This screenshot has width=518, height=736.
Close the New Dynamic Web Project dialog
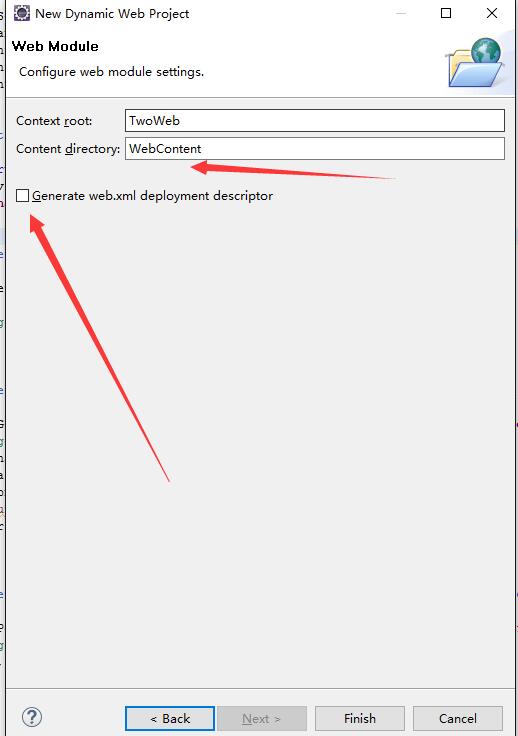[492, 13]
